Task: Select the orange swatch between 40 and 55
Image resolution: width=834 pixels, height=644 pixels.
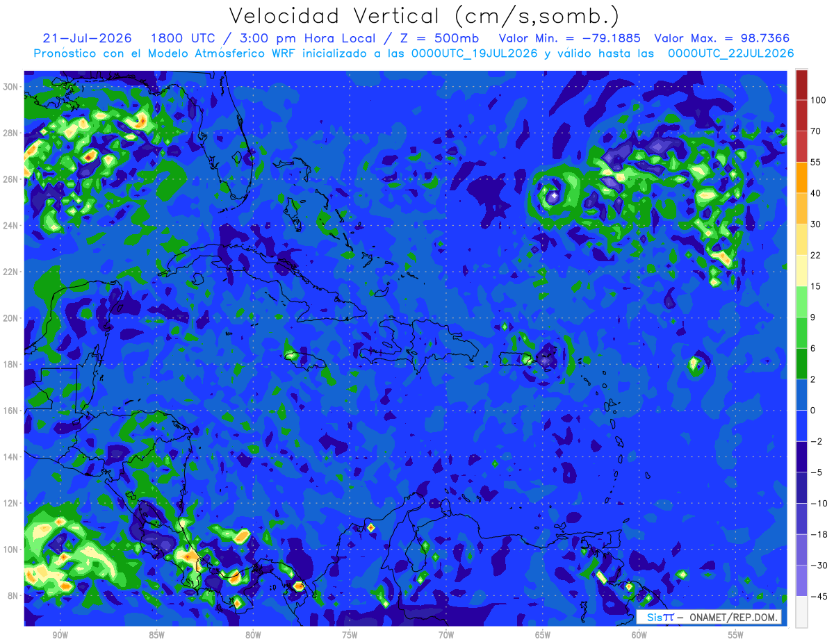Action: click(801, 177)
